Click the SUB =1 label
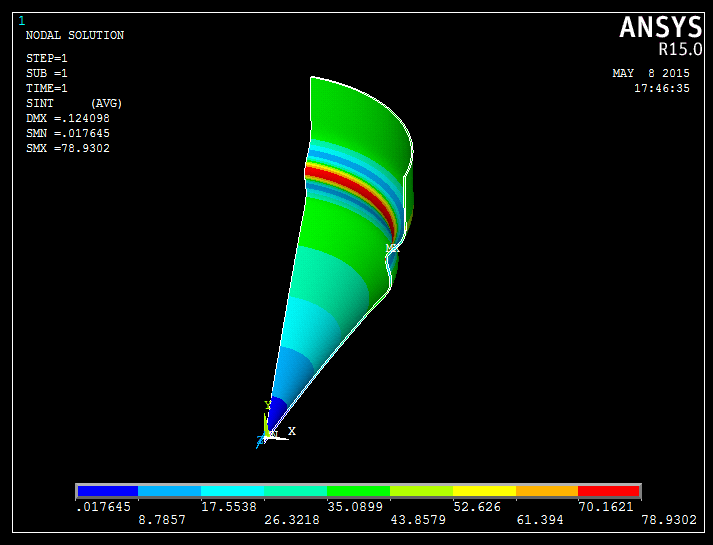The height and width of the screenshot is (545, 713). tap(46, 73)
